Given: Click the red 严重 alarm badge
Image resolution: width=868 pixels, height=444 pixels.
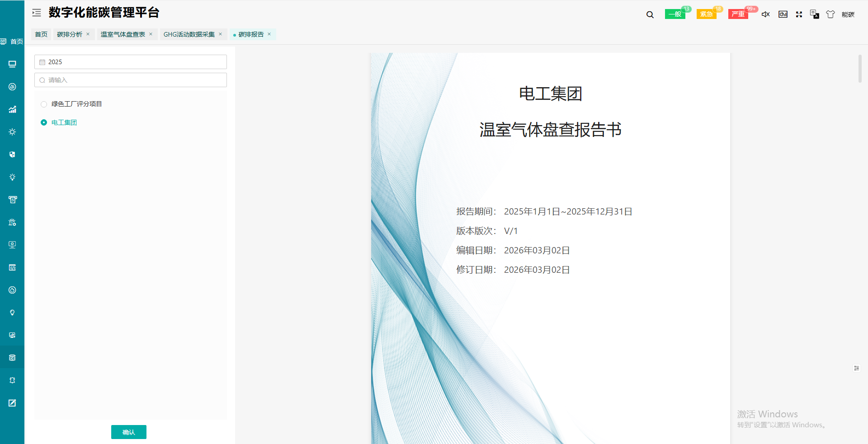Looking at the screenshot, I should point(738,14).
